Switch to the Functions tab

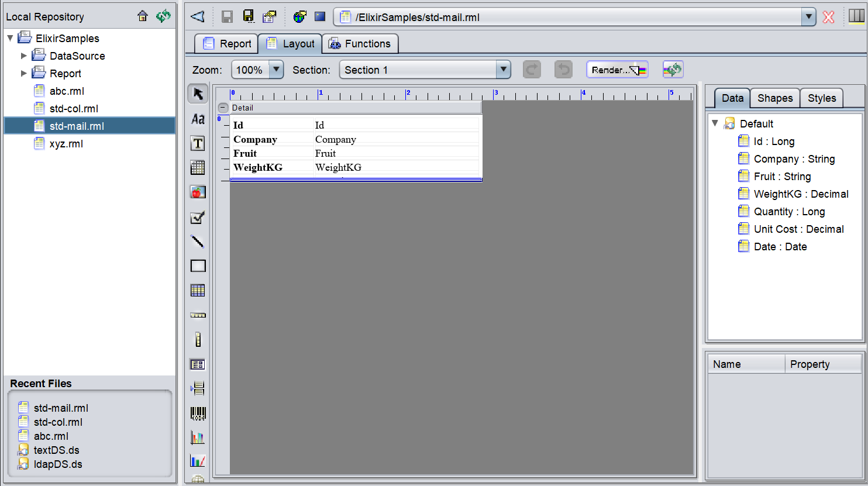[x=360, y=44]
